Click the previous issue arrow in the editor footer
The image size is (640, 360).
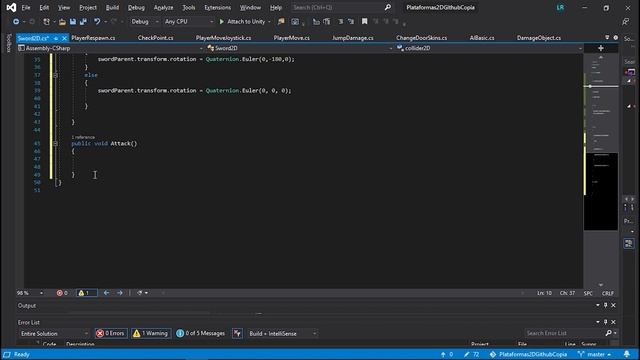tap(106, 293)
